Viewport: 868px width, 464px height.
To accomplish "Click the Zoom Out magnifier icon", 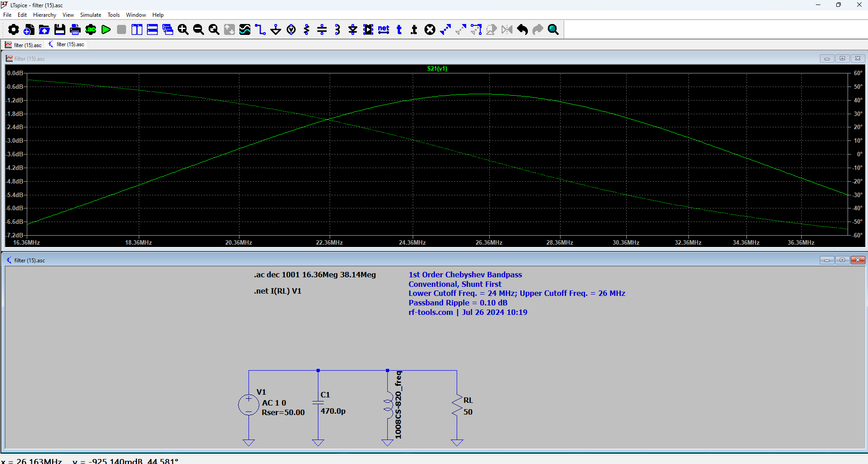I will coord(199,29).
